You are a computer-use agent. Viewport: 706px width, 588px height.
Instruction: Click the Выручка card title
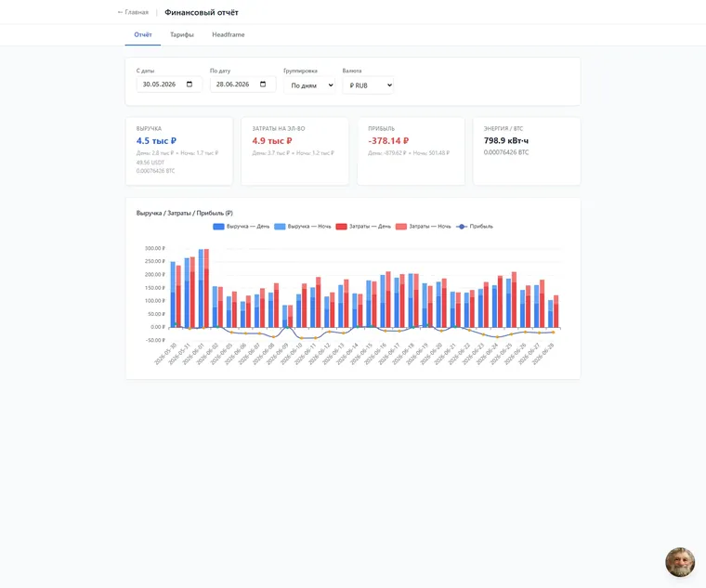pos(149,129)
